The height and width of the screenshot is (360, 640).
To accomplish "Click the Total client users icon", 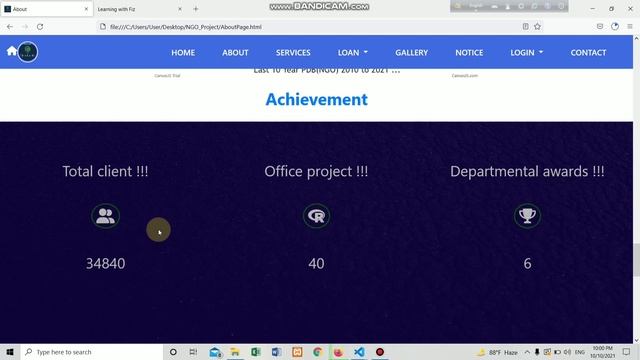I will 105,216.
